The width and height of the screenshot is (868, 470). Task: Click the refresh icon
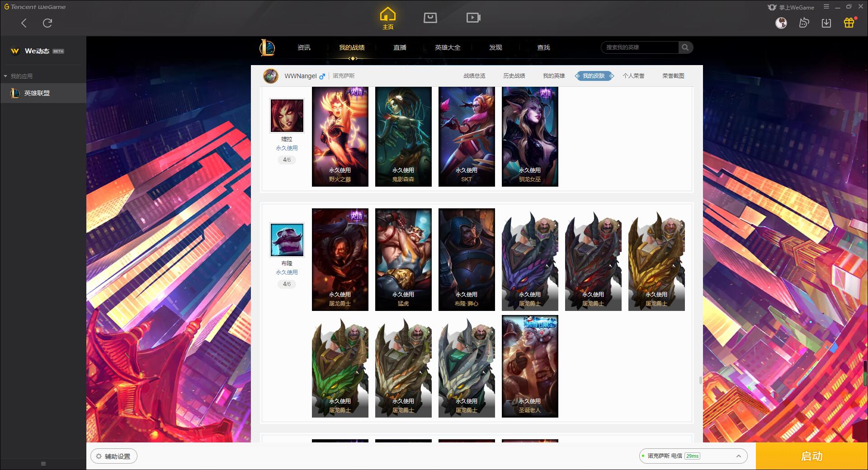click(x=47, y=23)
